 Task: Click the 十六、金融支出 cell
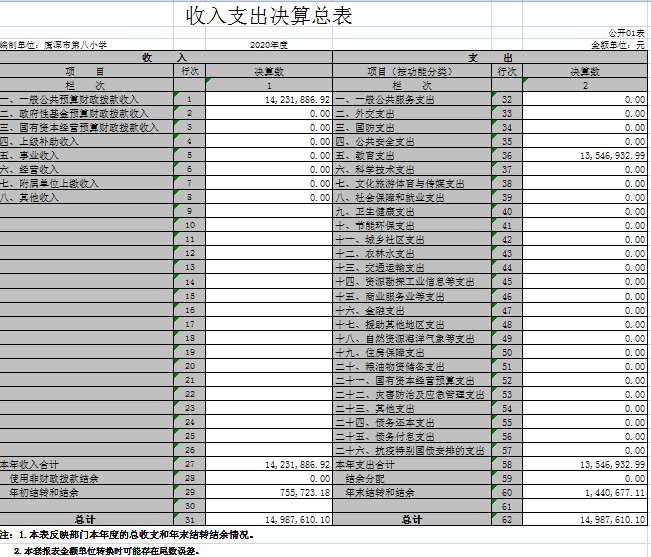[412, 310]
